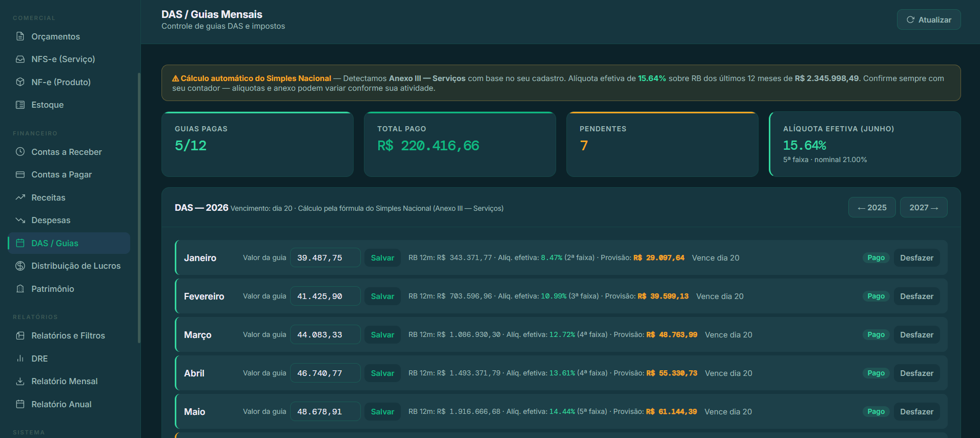Edit the Maio valor da guia field
This screenshot has width=980, height=438.
pyautogui.click(x=325, y=411)
